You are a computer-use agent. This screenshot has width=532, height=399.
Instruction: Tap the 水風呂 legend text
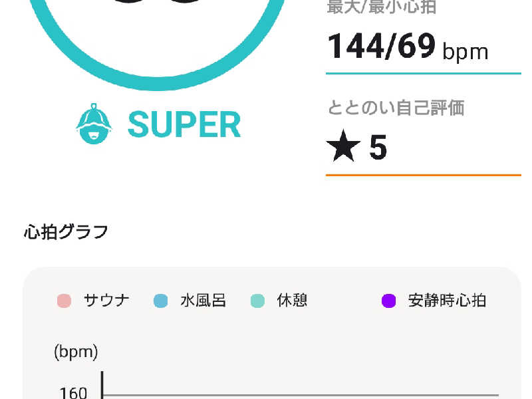[203, 301]
